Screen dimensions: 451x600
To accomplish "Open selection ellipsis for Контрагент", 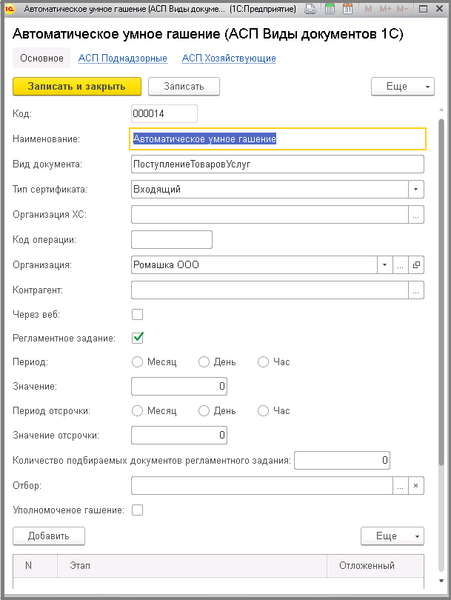I will pyautogui.click(x=416, y=290).
